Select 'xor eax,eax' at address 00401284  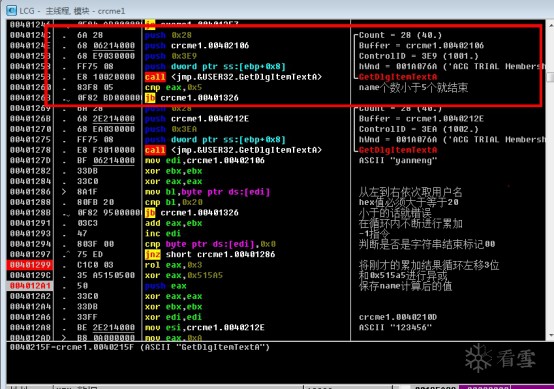point(173,182)
